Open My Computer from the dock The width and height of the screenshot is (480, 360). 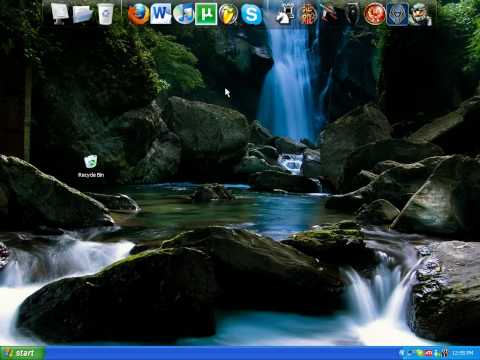60,14
